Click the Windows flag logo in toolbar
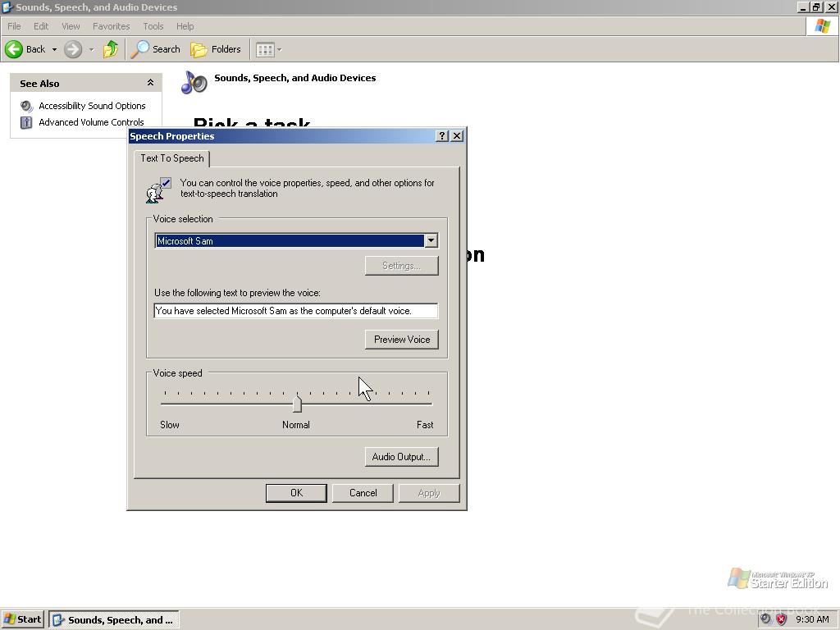 tap(822, 25)
